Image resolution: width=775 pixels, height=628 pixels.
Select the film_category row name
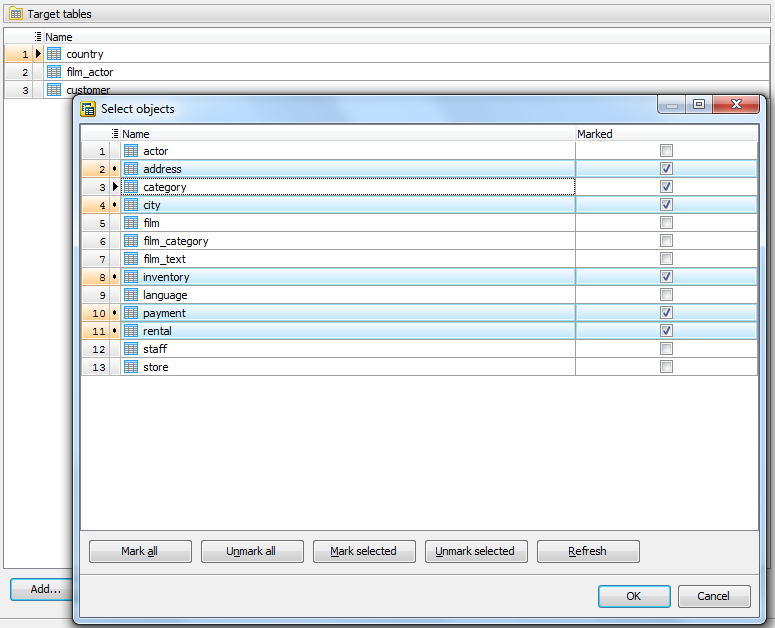pyautogui.click(x=175, y=241)
